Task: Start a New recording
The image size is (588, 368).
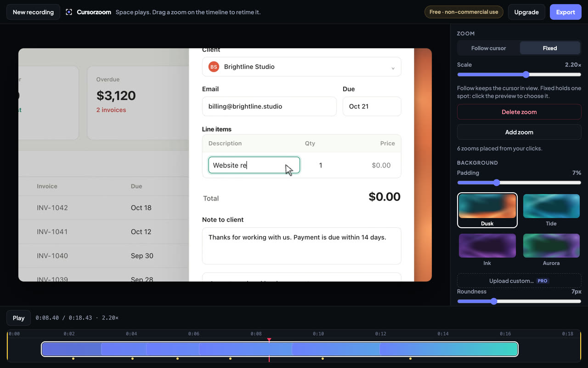Action: coord(33,12)
